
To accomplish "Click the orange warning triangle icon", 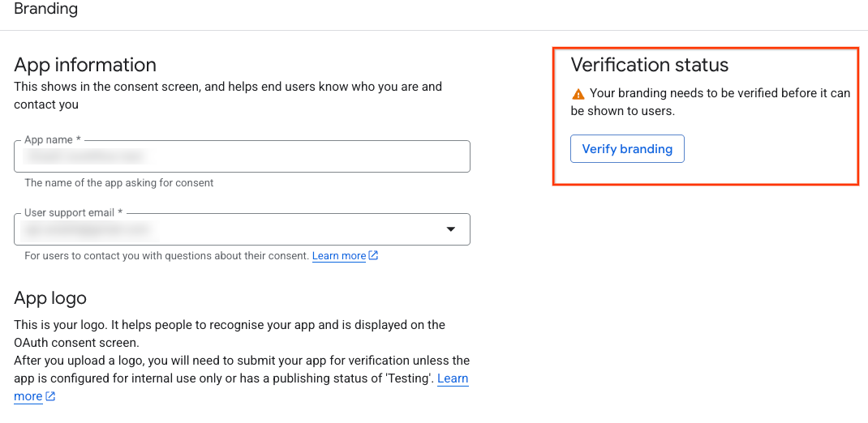I will tap(578, 93).
